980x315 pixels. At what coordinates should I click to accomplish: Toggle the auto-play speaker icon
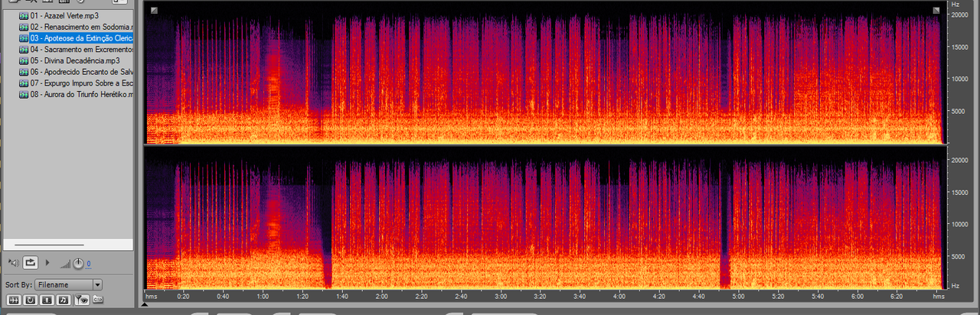[x=13, y=263]
